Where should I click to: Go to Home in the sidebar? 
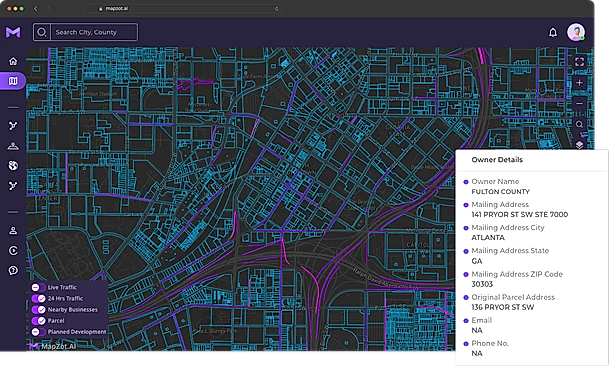click(13, 61)
